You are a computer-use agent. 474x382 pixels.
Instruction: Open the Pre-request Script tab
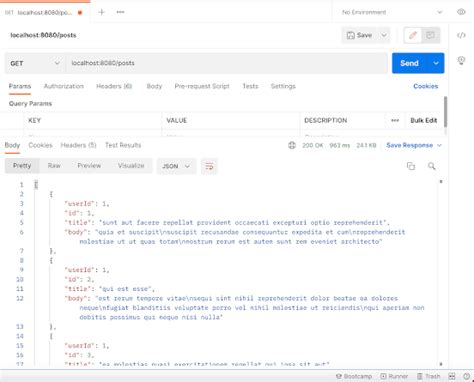tap(202, 86)
